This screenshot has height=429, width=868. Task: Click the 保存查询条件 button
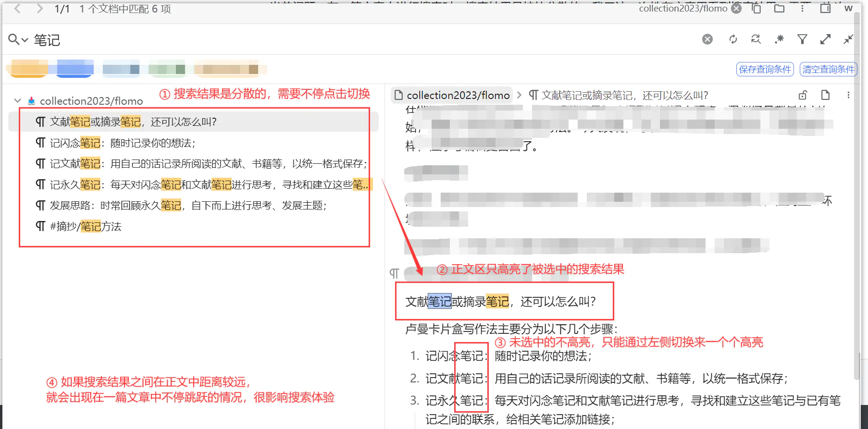pyautogui.click(x=765, y=70)
